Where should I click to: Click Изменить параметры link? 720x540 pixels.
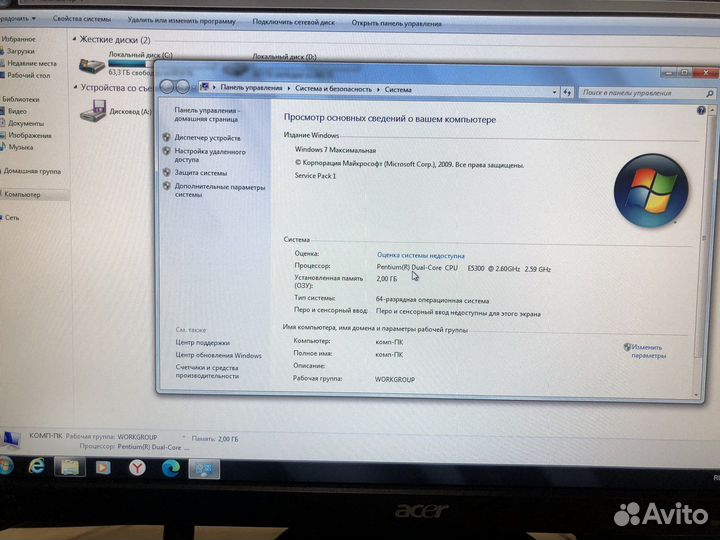click(648, 351)
